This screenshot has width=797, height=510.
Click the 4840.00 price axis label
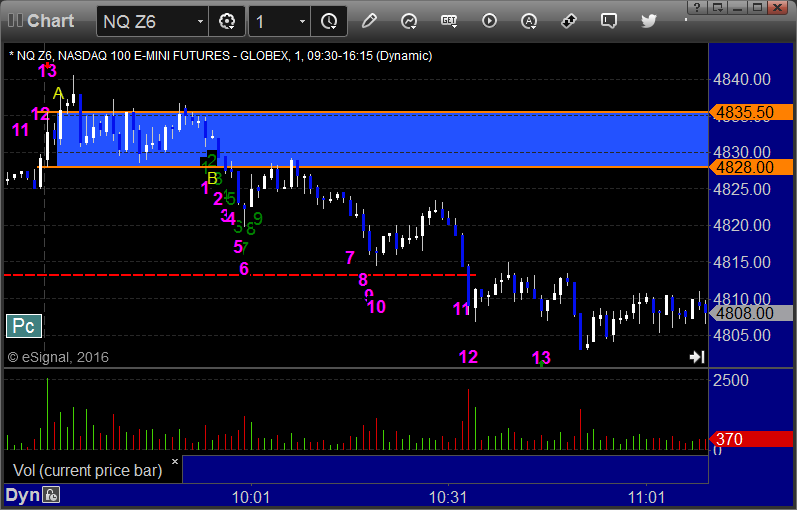742,79
